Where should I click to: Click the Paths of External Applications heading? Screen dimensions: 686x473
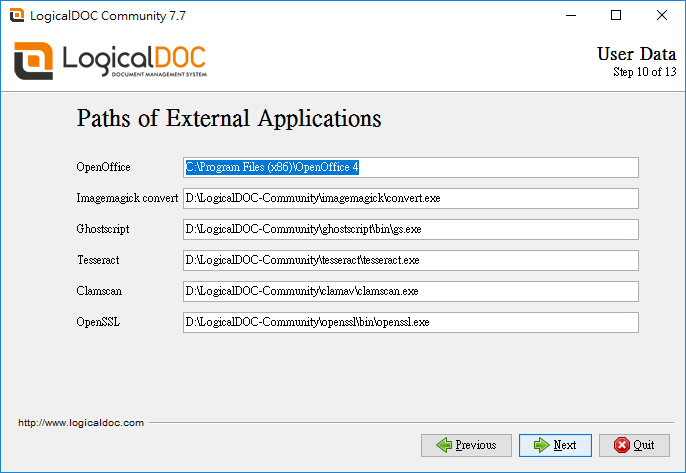click(x=229, y=119)
